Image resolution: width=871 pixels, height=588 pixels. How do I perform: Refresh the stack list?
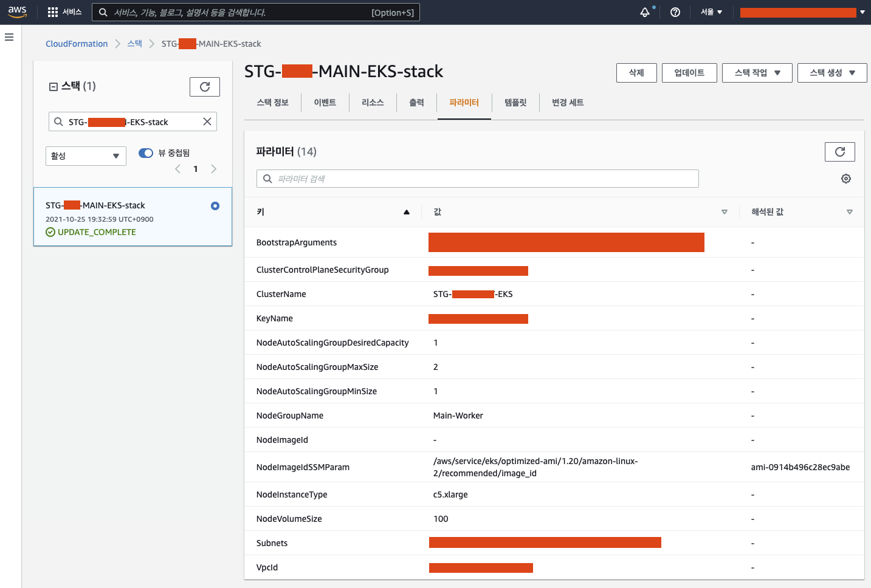(x=205, y=87)
